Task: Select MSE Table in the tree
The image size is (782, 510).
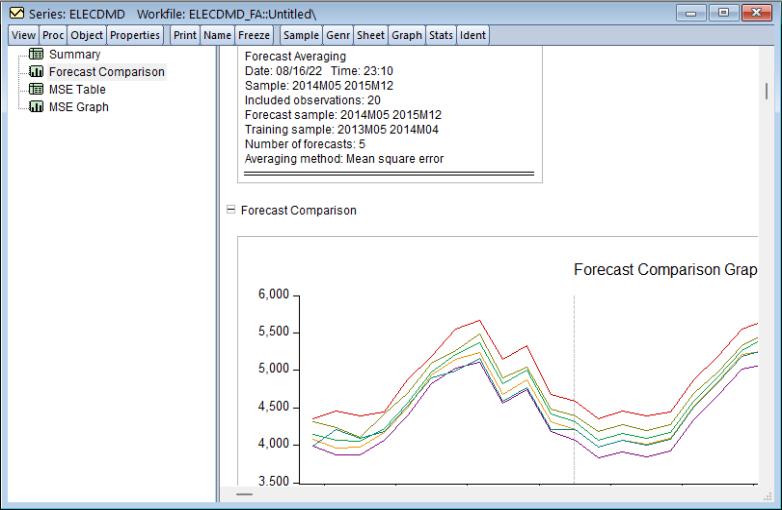Action: pos(77,90)
